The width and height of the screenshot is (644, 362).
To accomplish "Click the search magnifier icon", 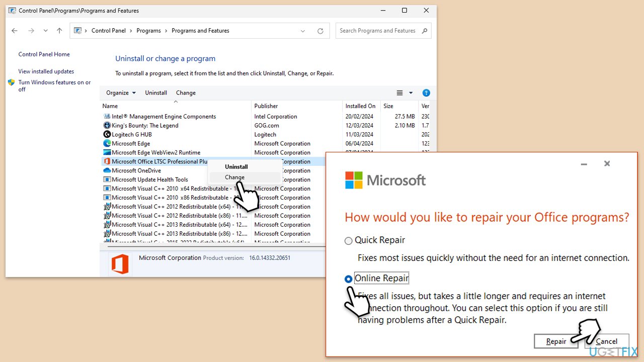I will tap(425, 31).
